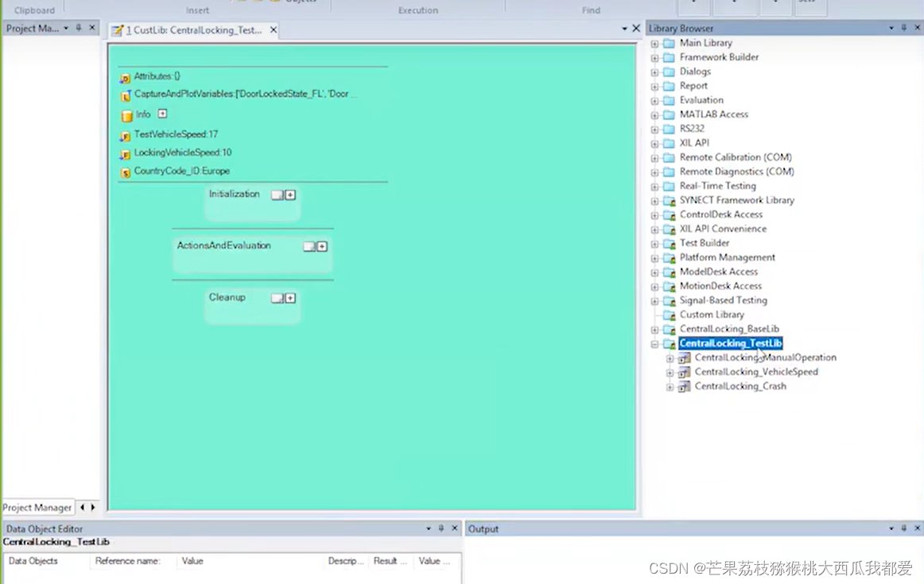Pin the Data Object Editor panel
The height and width of the screenshot is (584, 924).
[x=441, y=528]
